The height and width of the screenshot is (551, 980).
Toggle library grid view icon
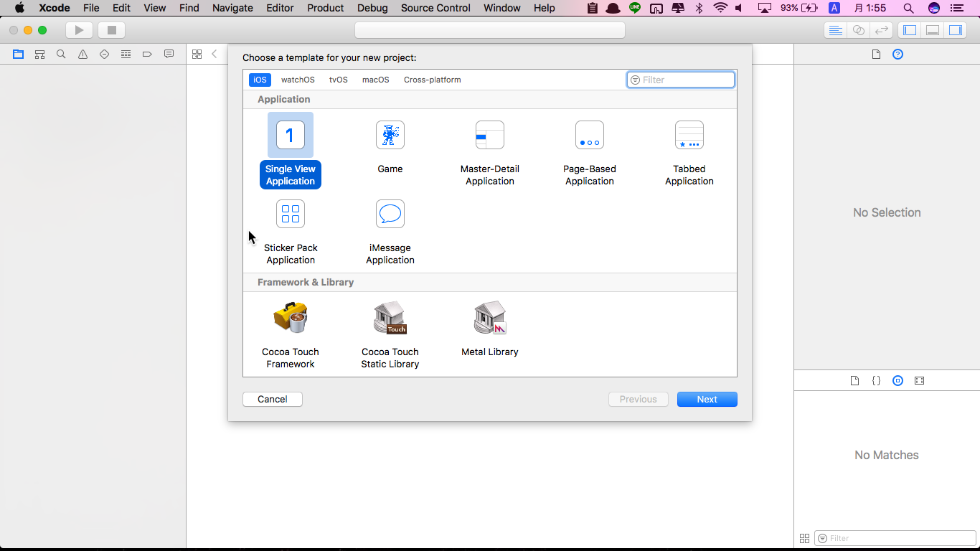[x=804, y=538]
